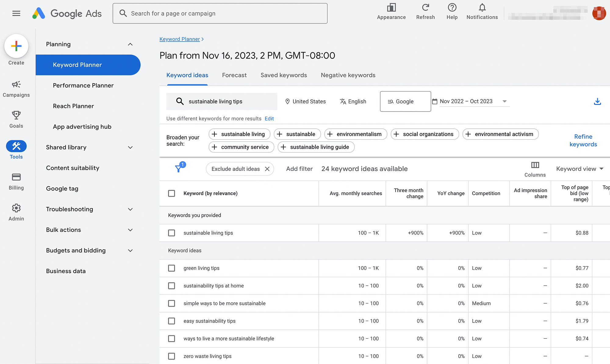Toggle the select-all keywords header checkbox

point(171,193)
